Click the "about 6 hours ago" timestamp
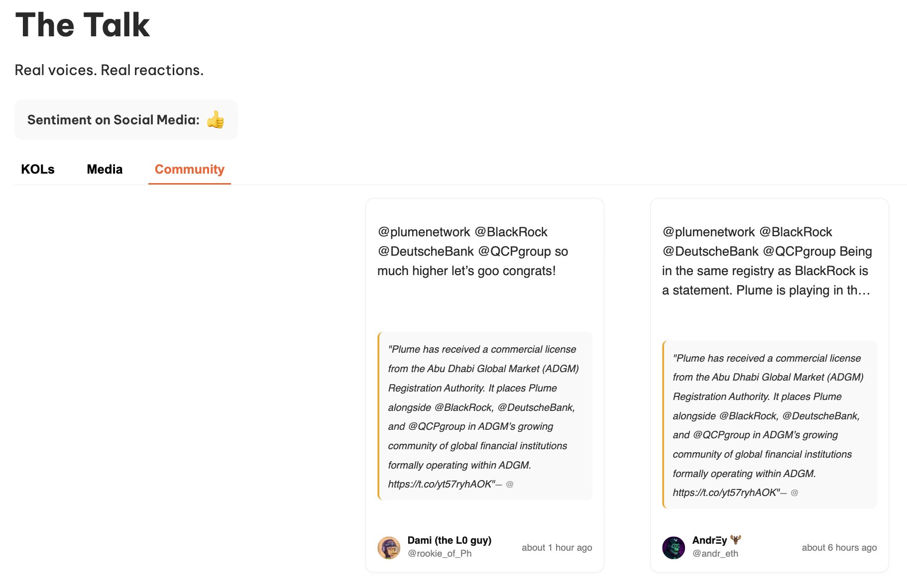Viewport: 907px width, 588px height. coord(839,548)
